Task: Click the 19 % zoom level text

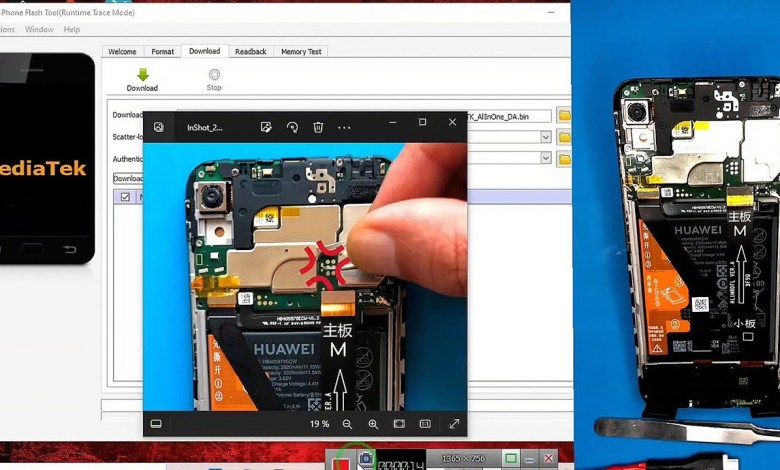Action: (319, 424)
